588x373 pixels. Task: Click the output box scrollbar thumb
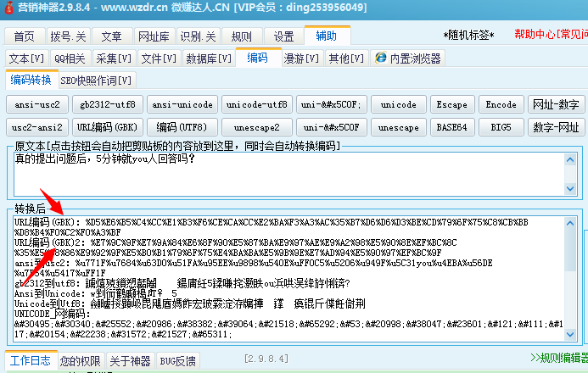(570, 250)
